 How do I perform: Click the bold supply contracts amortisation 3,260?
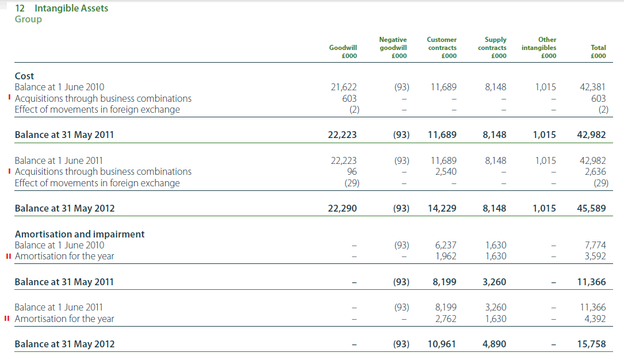click(x=495, y=282)
